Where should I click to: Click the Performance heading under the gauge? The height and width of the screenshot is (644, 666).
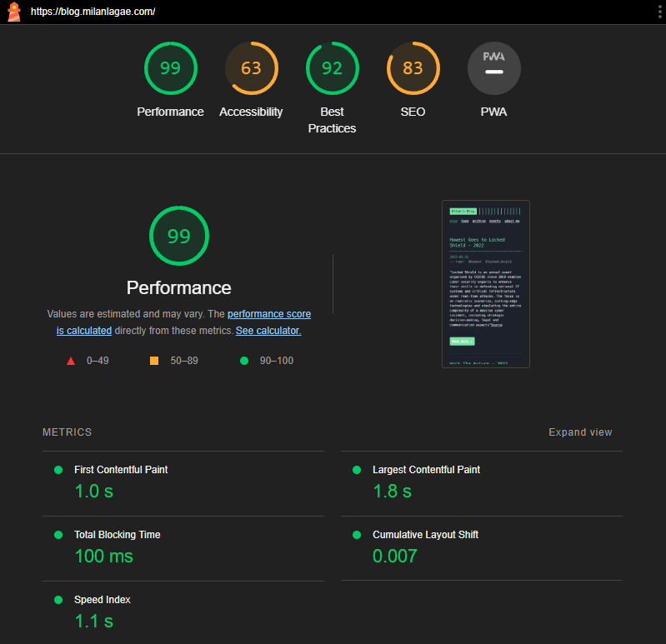click(179, 287)
